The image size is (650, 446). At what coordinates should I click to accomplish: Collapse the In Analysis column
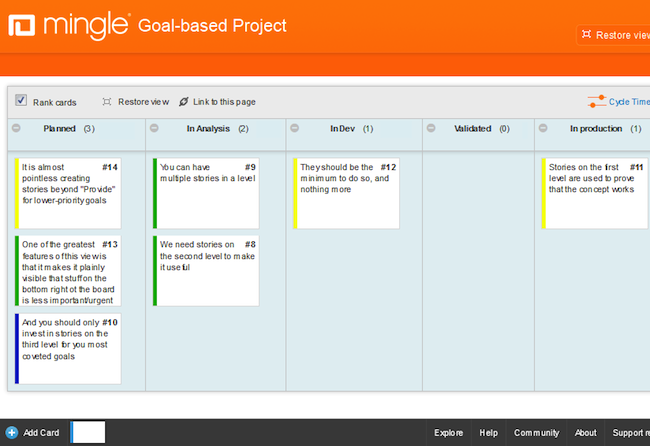pyautogui.click(x=157, y=129)
